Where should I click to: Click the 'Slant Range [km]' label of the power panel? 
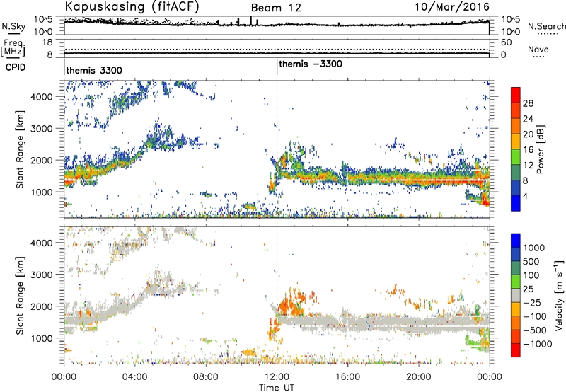click(20, 149)
